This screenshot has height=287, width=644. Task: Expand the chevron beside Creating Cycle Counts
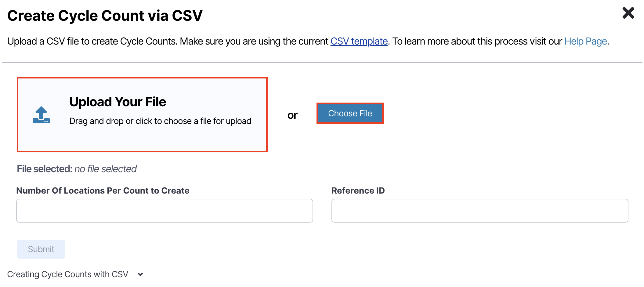140,274
